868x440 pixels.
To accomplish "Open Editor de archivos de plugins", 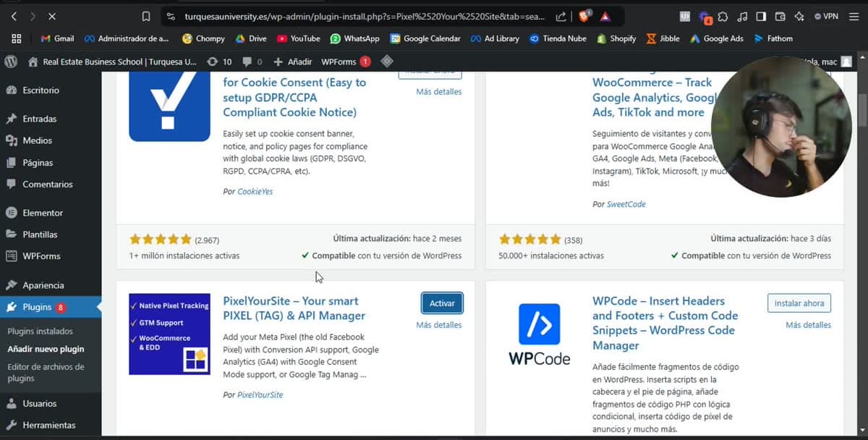I will (x=46, y=373).
